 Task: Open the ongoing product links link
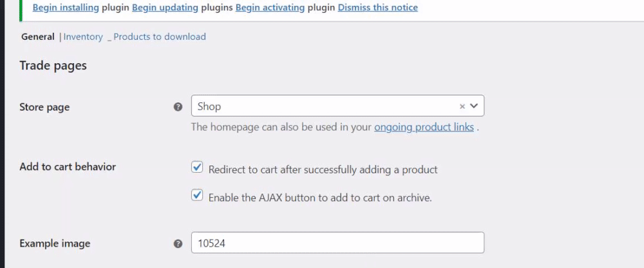point(424,127)
